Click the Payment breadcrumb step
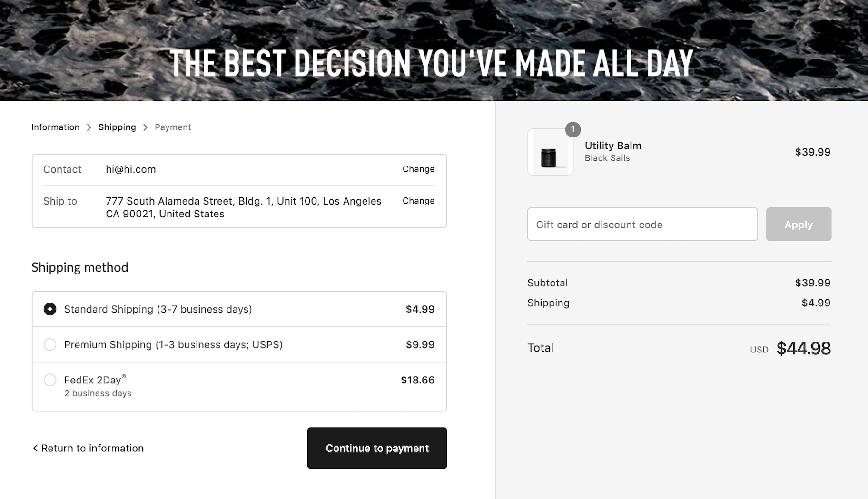The width and height of the screenshot is (868, 499). click(x=173, y=127)
